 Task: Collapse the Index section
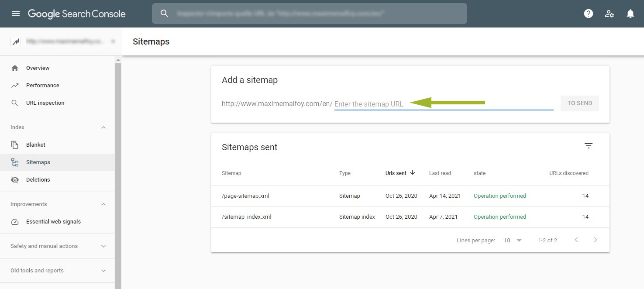(103, 127)
